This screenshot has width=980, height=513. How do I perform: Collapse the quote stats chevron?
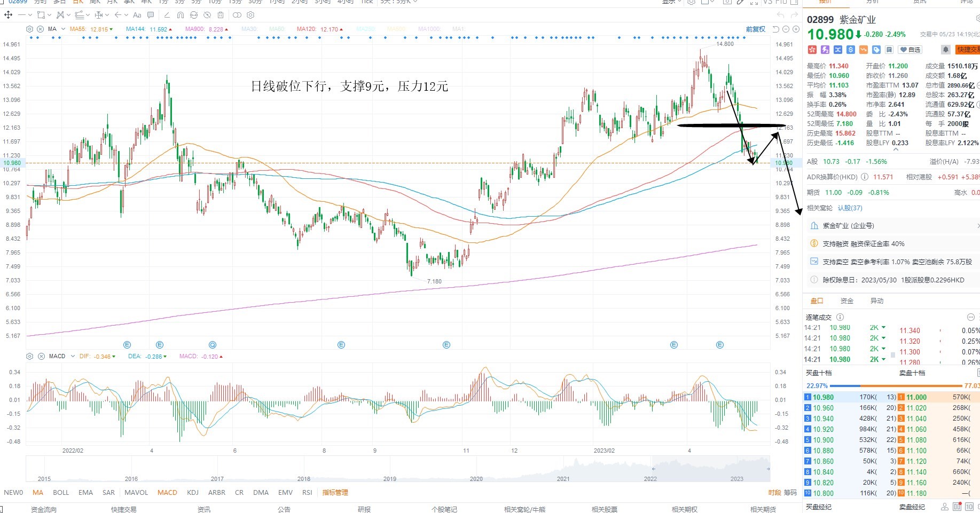[x=896, y=150]
